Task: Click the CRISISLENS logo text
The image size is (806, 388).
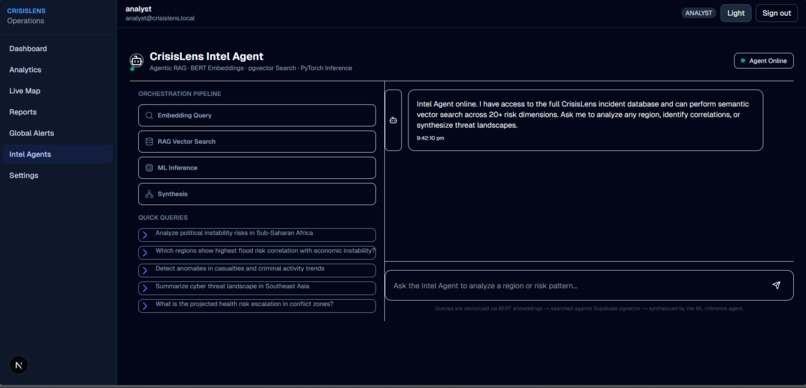Action: [26, 11]
